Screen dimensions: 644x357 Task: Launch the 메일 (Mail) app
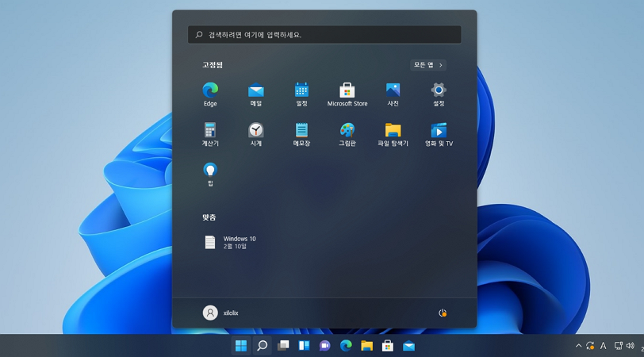click(256, 94)
